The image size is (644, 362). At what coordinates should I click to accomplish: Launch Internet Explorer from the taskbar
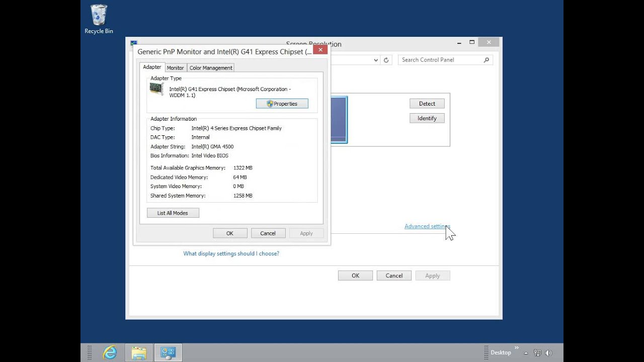coord(110,352)
